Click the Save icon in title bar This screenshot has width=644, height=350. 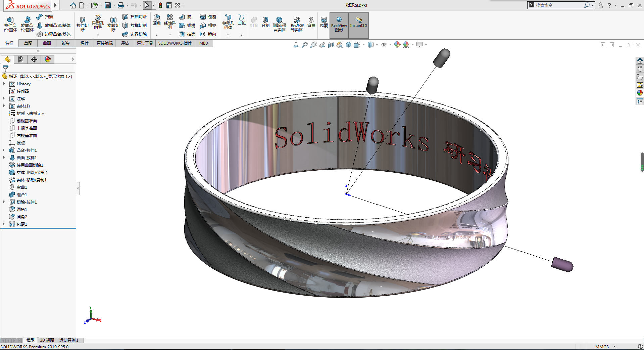coord(108,5)
